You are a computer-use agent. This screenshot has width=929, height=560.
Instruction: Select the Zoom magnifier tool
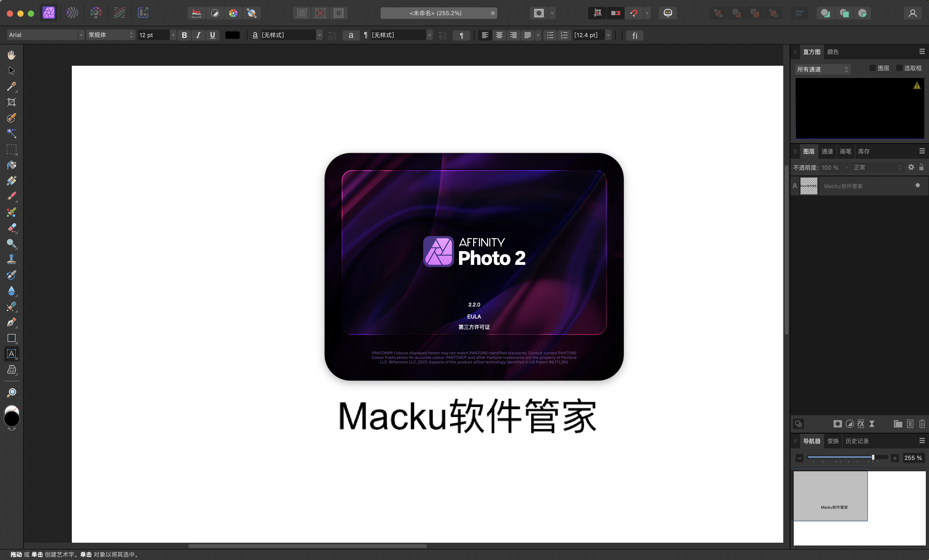pos(11,393)
